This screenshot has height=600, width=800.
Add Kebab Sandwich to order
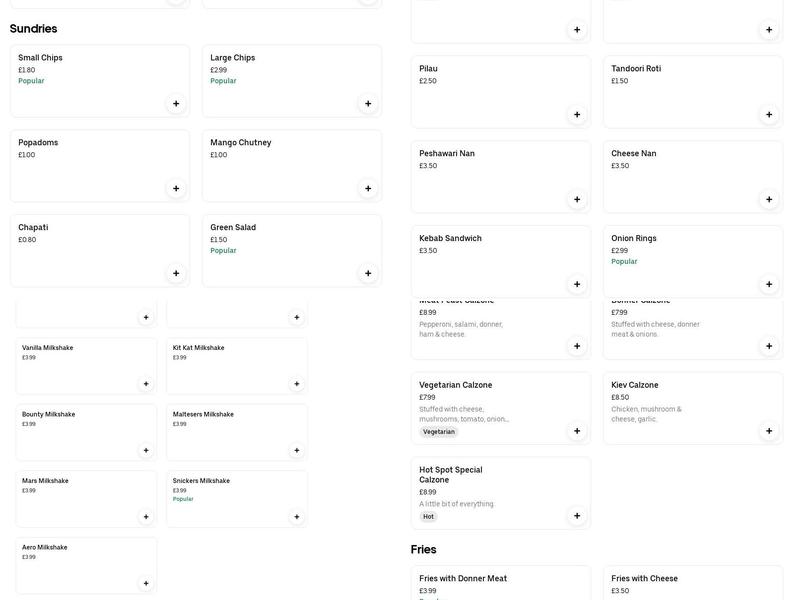pos(577,284)
